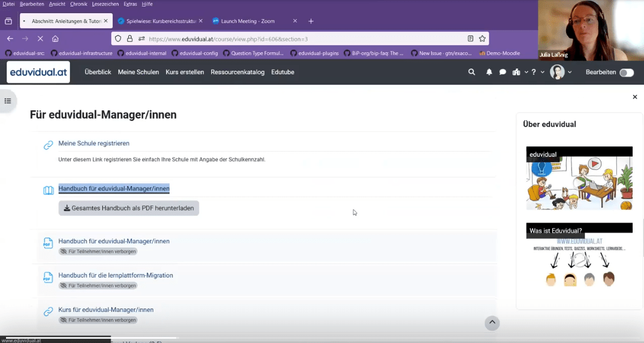Click the browser home icon
644x343 pixels.
55,38
